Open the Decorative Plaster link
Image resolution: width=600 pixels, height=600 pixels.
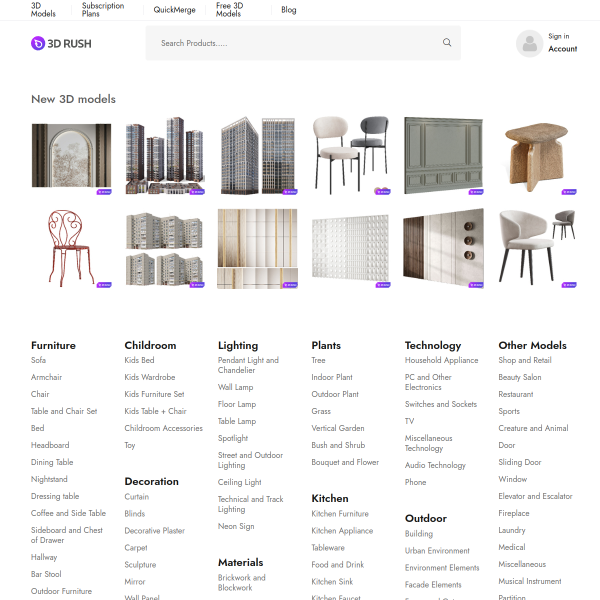click(155, 530)
